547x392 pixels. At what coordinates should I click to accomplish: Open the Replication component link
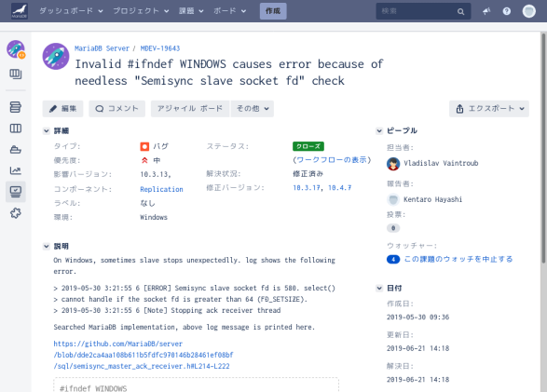161,189
